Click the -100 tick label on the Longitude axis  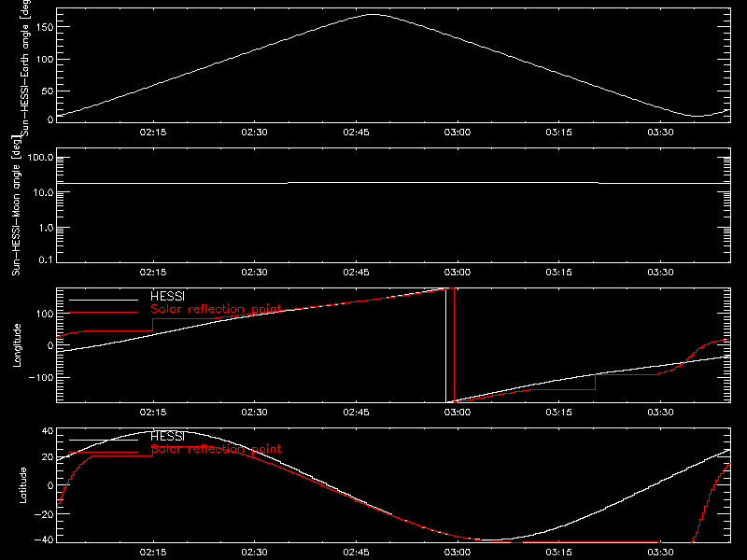tap(41, 377)
